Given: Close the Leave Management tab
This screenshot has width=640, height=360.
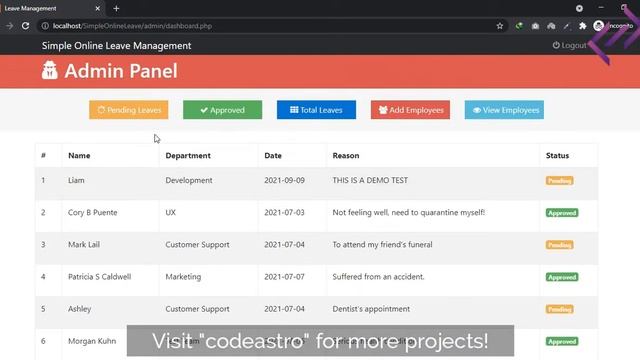Looking at the screenshot, I should click(98, 8).
